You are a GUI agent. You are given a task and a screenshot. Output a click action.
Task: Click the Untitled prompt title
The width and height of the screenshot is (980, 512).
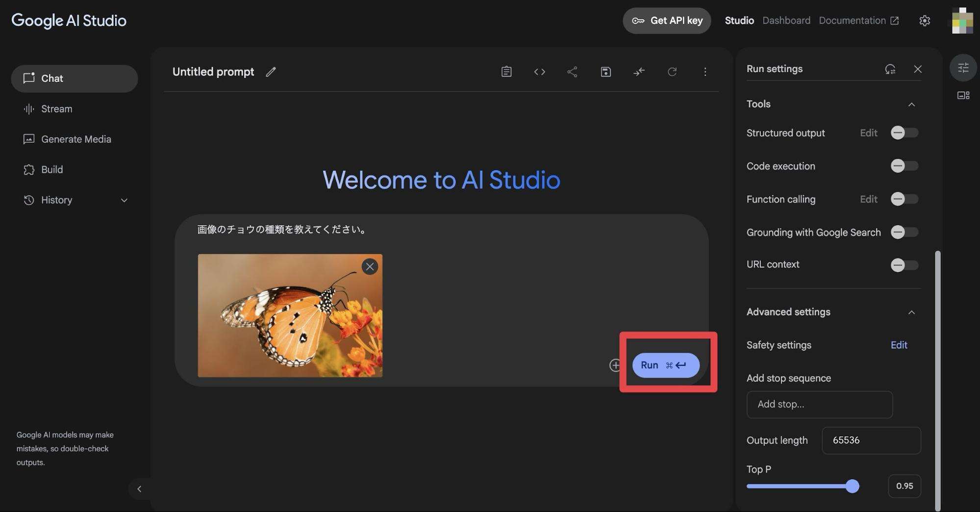[213, 72]
